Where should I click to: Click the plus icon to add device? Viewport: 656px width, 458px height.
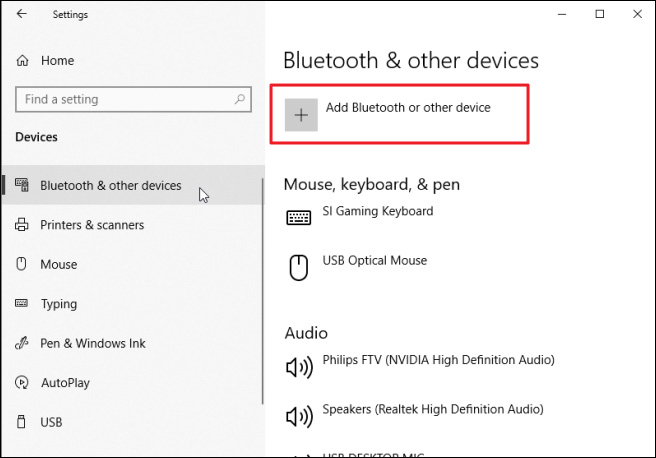[301, 115]
